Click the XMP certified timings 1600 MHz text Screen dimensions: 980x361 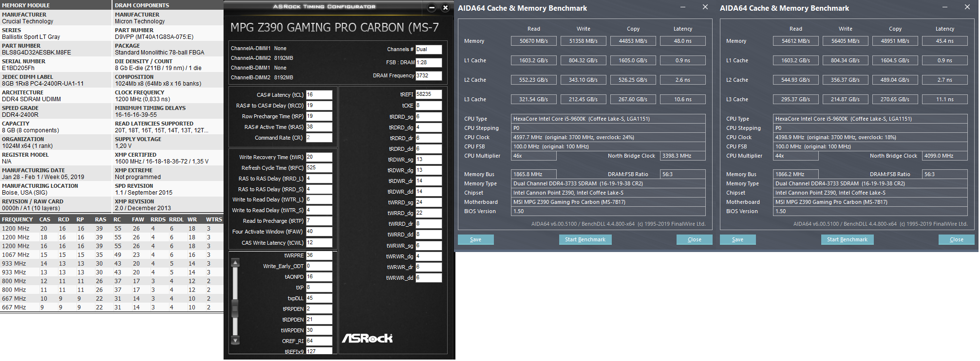(x=162, y=162)
